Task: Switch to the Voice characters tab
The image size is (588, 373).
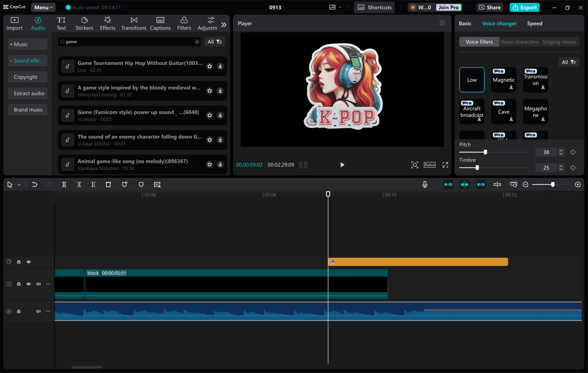Action: (519, 41)
